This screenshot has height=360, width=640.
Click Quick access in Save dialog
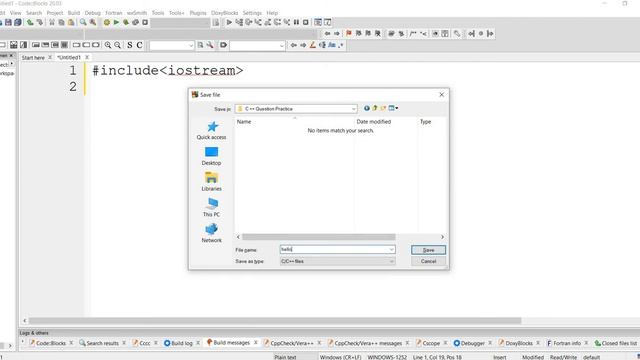[211, 131]
